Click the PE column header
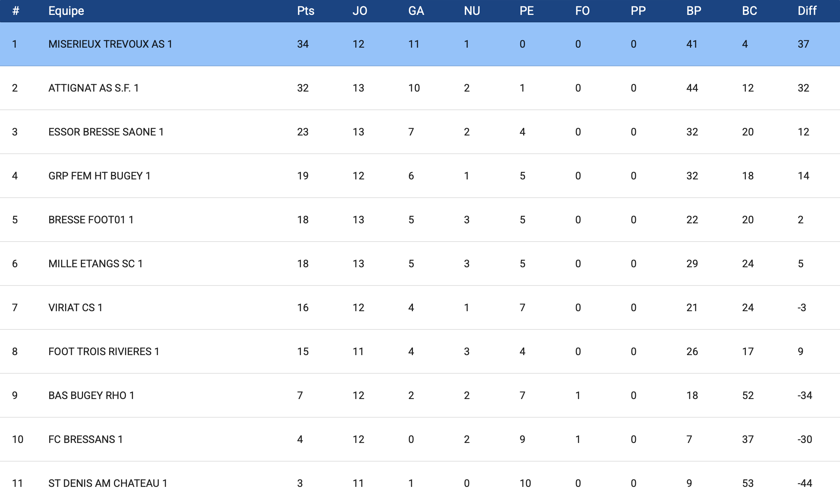This screenshot has height=504, width=840. tap(526, 11)
